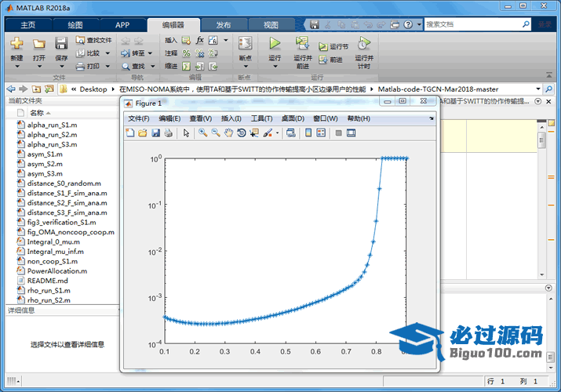561x392 pixels.
Task: Open the Go To (转至) dropdown
Action: pyautogui.click(x=151, y=53)
